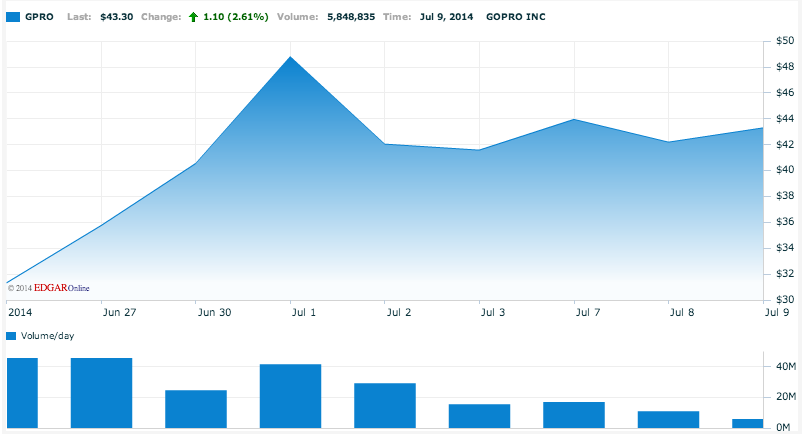Click the Jul 2 x-axis date label
The width and height of the screenshot is (807, 434).
[399, 313]
